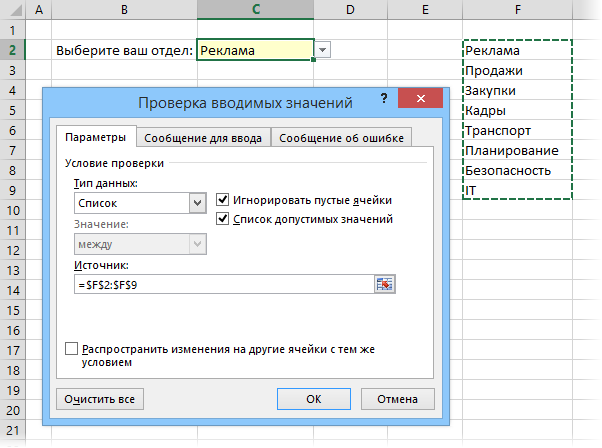Close the Проверка вводимых значений dialog

[x=419, y=101]
